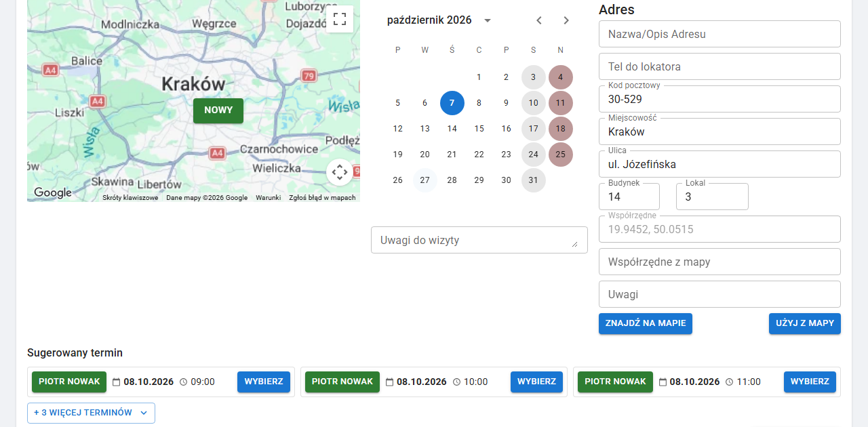Select October 9 in calendar
The height and width of the screenshot is (427, 868).
[507, 103]
